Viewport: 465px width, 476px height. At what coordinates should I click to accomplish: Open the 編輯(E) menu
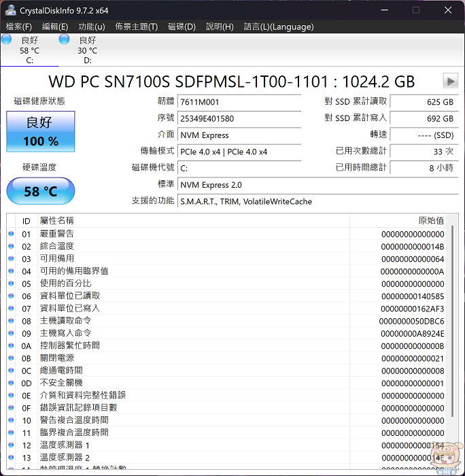(55, 27)
